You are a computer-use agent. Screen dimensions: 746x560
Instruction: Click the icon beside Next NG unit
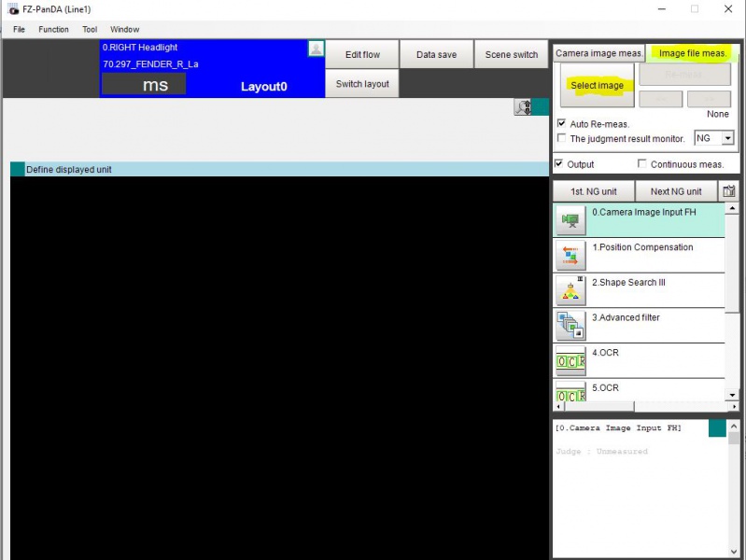point(728,191)
